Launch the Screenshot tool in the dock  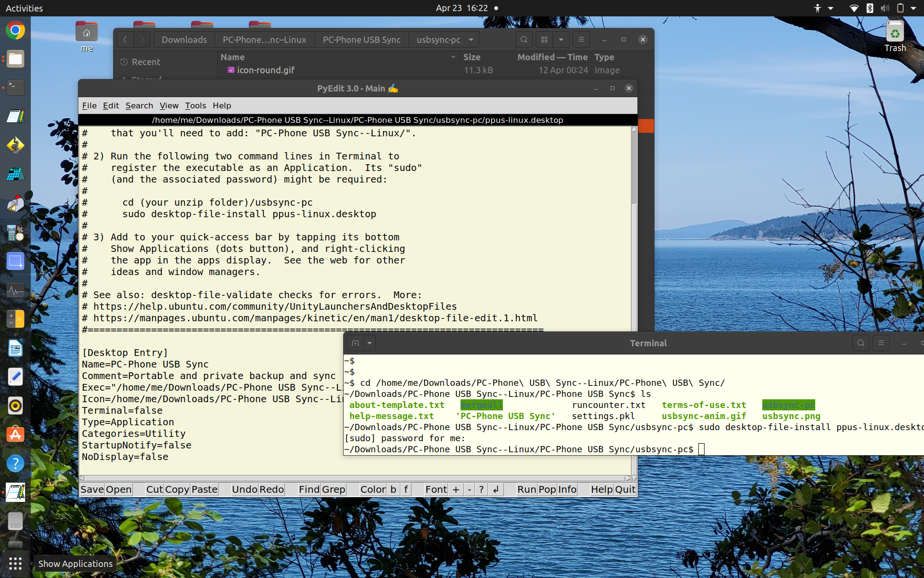click(x=15, y=261)
